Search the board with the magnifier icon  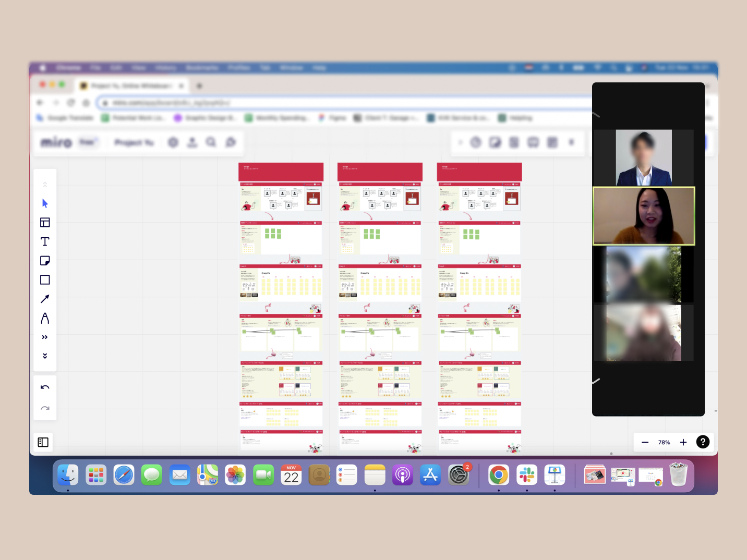tap(211, 142)
